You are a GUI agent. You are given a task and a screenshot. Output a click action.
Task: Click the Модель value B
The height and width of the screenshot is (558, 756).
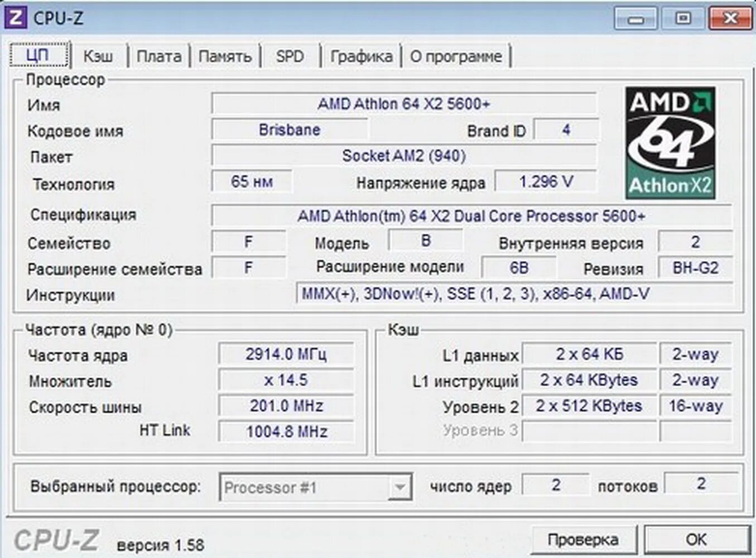click(x=426, y=240)
